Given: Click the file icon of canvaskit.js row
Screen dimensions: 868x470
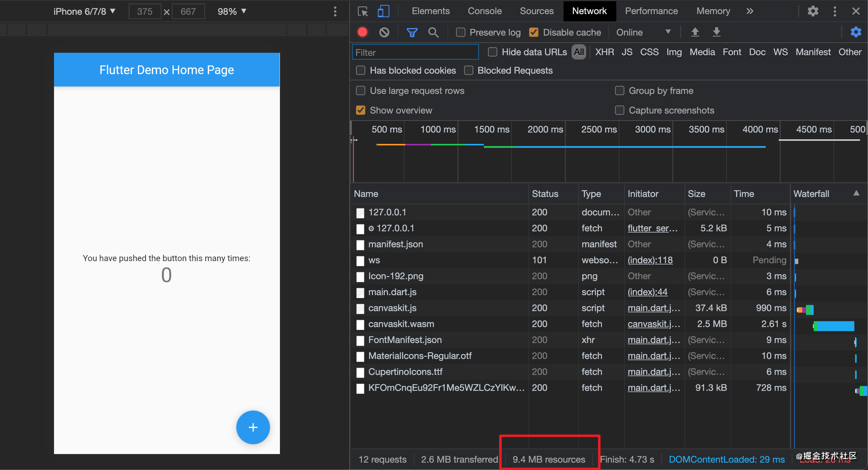Looking at the screenshot, I should (x=360, y=309).
